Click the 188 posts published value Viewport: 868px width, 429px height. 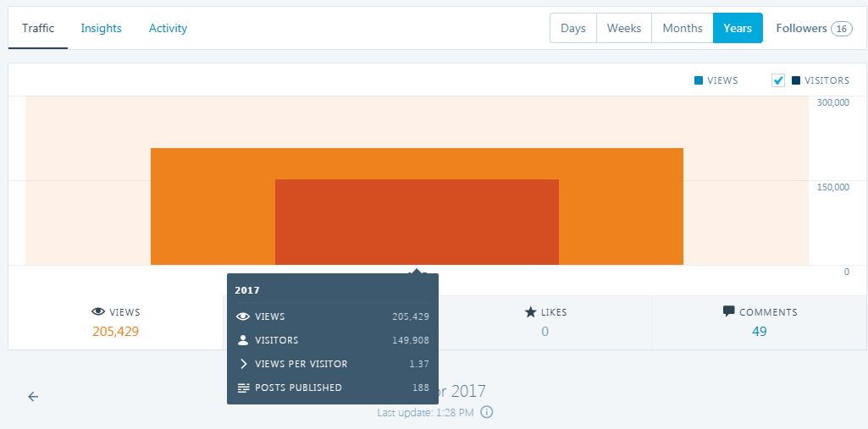click(421, 388)
